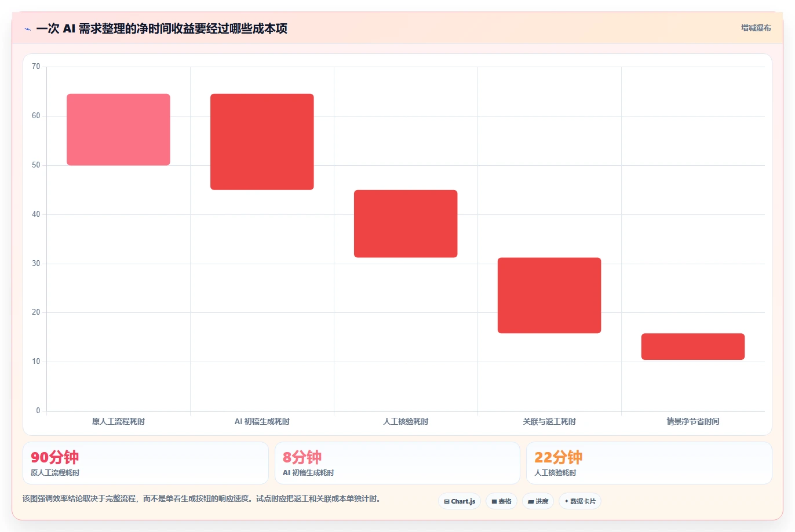Click y-axis value 70
The width and height of the screenshot is (795, 532).
point(36,67)
